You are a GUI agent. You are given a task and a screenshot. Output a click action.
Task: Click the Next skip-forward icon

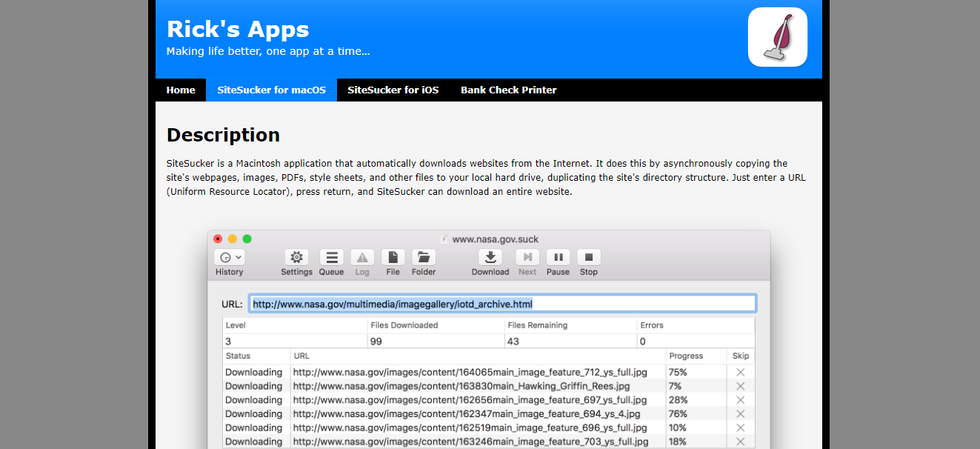527,257
